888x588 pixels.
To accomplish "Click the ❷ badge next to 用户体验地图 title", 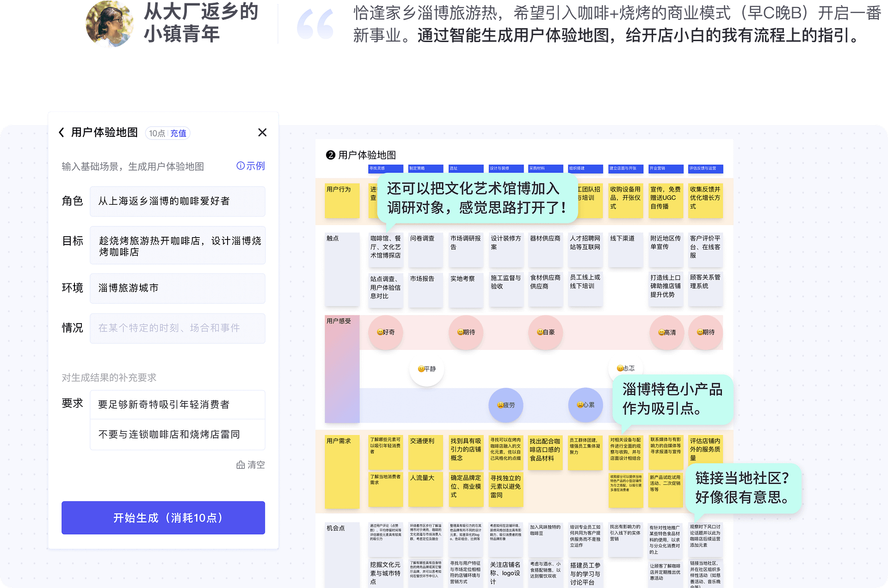I will (x=331, y=155).
